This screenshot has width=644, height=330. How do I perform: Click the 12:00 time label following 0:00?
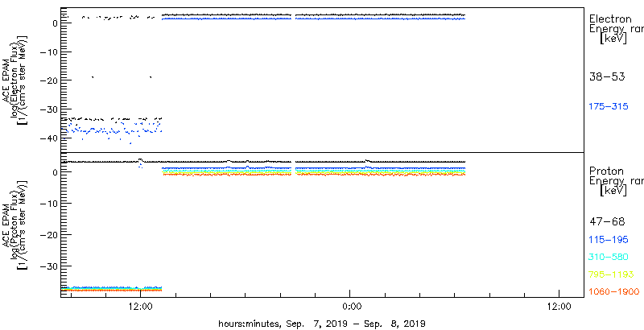pyautogui.click(x=559, y=307)
